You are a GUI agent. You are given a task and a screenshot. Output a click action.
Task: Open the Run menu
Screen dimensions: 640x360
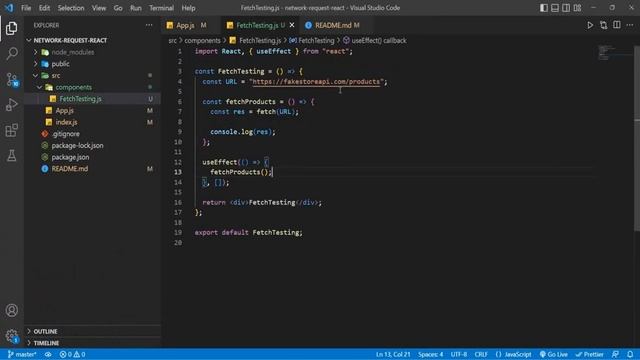point(136,8)
